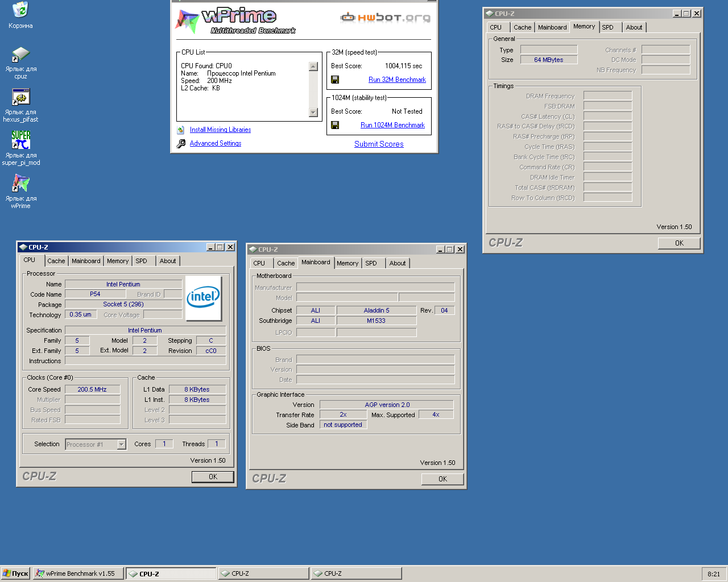Viewport: 728px width, 582px height.
Task: Select Cache tab in Mainboard window
Action: click(286, 263)
